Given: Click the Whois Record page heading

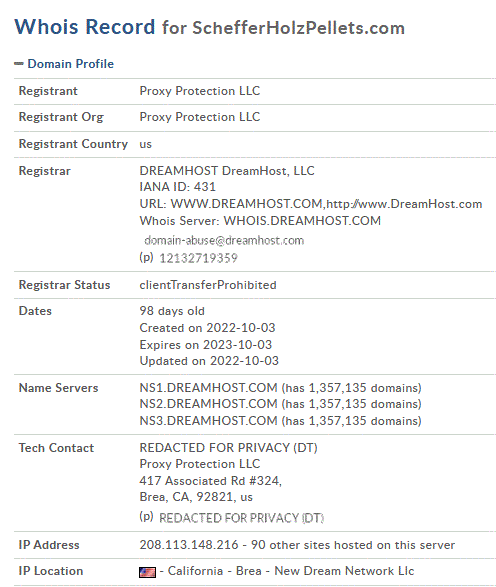Looking at the screenshot, I should [x=85, y=27].
